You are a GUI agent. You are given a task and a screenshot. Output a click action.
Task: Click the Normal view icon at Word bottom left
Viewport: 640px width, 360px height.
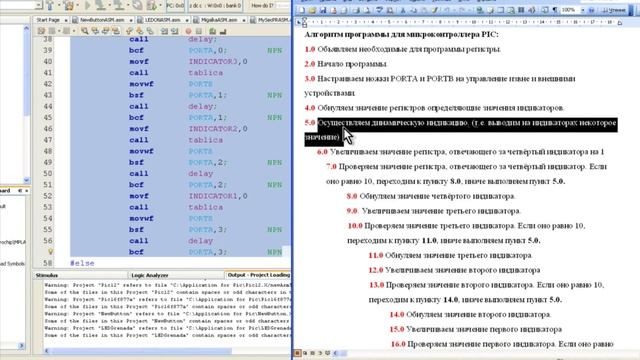click(298, 353)
